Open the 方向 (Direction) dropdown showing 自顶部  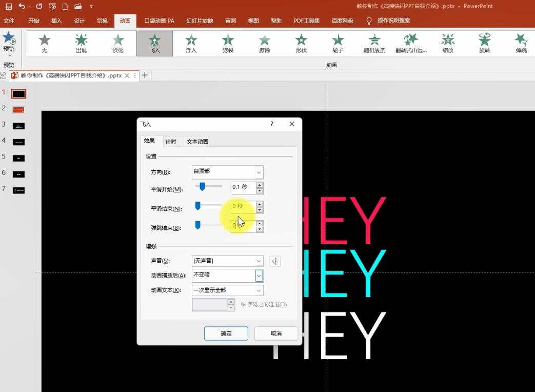click(x=227, y=172)
